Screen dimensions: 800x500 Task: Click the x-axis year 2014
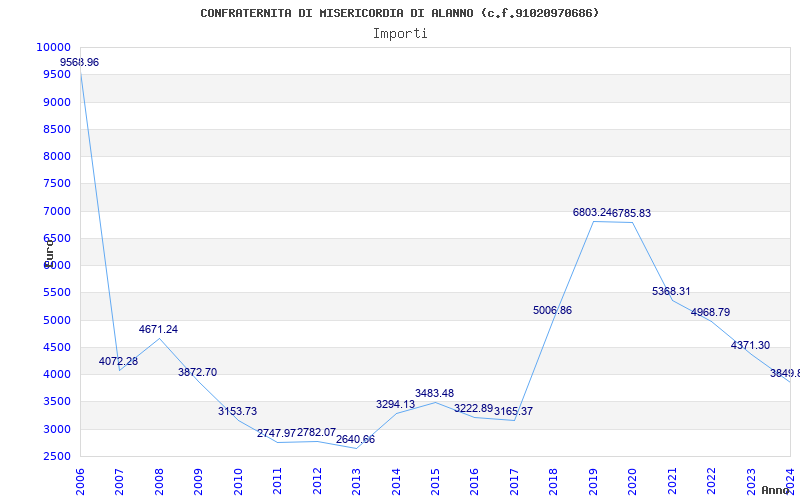pos(396,481)
